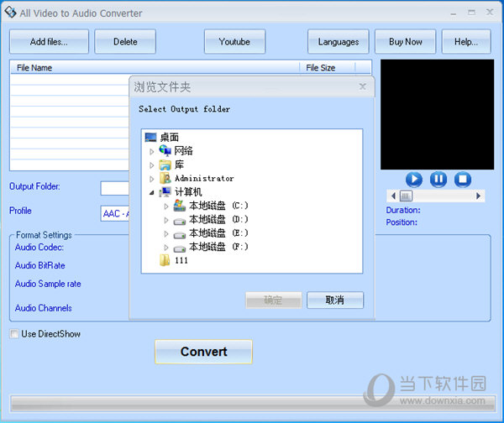Select Administrator label in folder tree
Viewport: 504px width, 423px height.
(204, 178)
